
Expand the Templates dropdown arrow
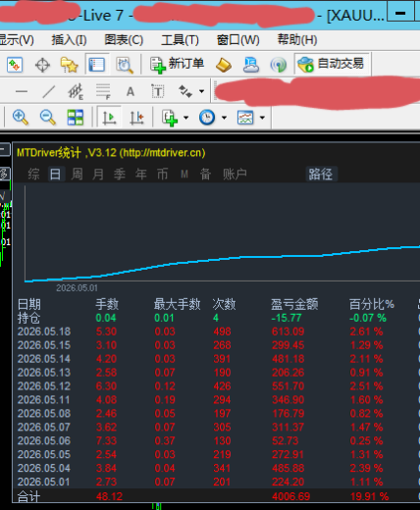262,118
